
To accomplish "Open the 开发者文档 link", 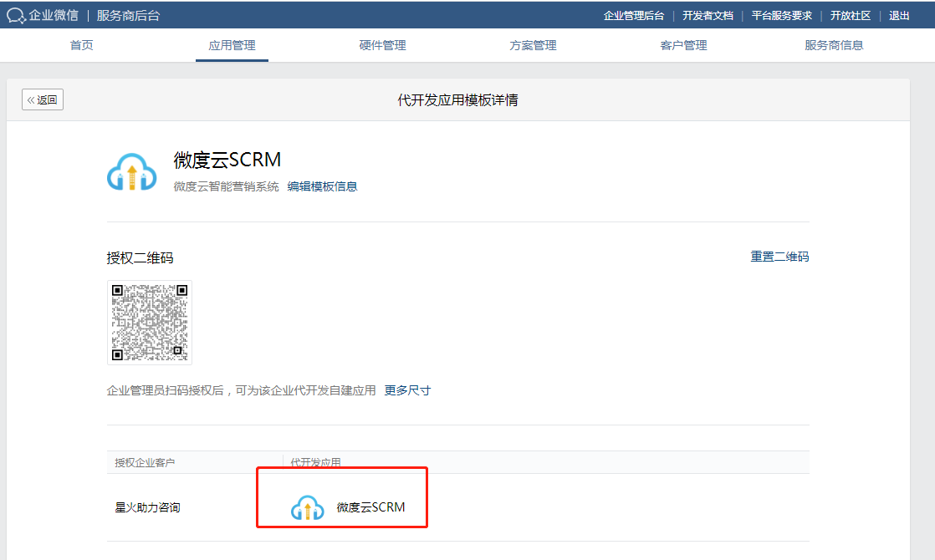I will (x=708, y=16).
